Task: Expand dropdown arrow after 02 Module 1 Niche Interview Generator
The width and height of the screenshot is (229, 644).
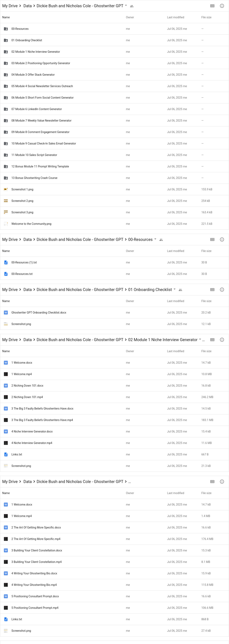Action: coord(200,339)
